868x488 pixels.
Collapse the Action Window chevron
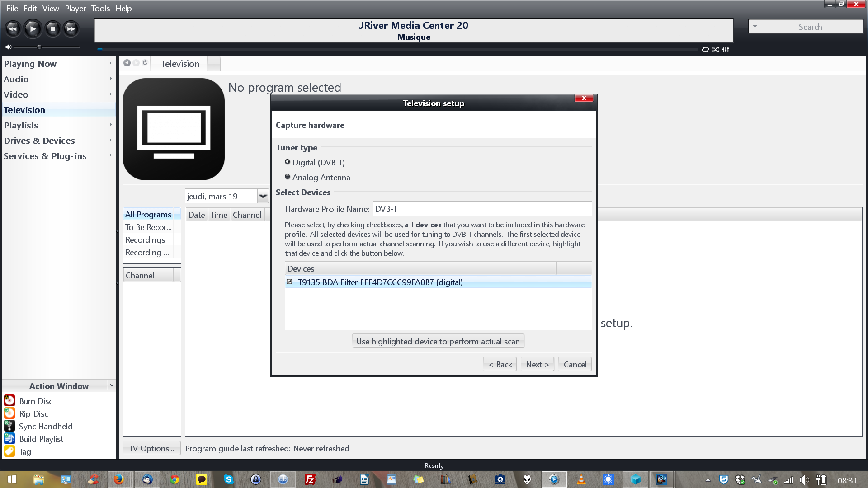click(x=112, y=385)
